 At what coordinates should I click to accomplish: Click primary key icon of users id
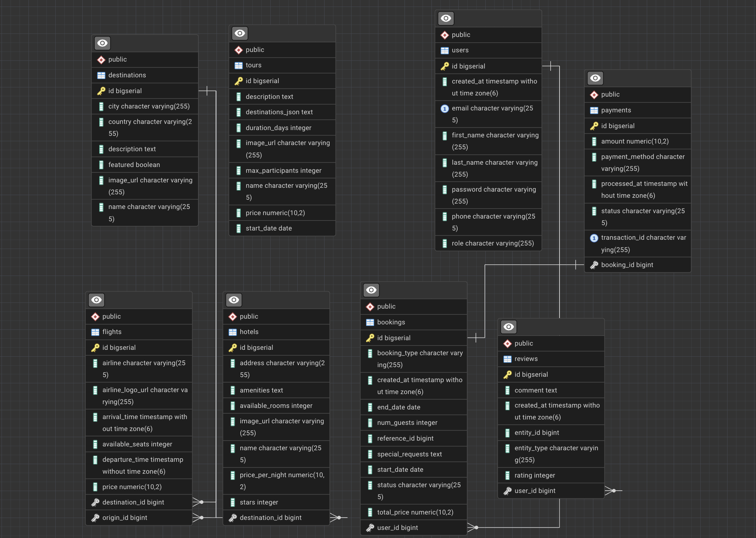[x=445, y=66]
